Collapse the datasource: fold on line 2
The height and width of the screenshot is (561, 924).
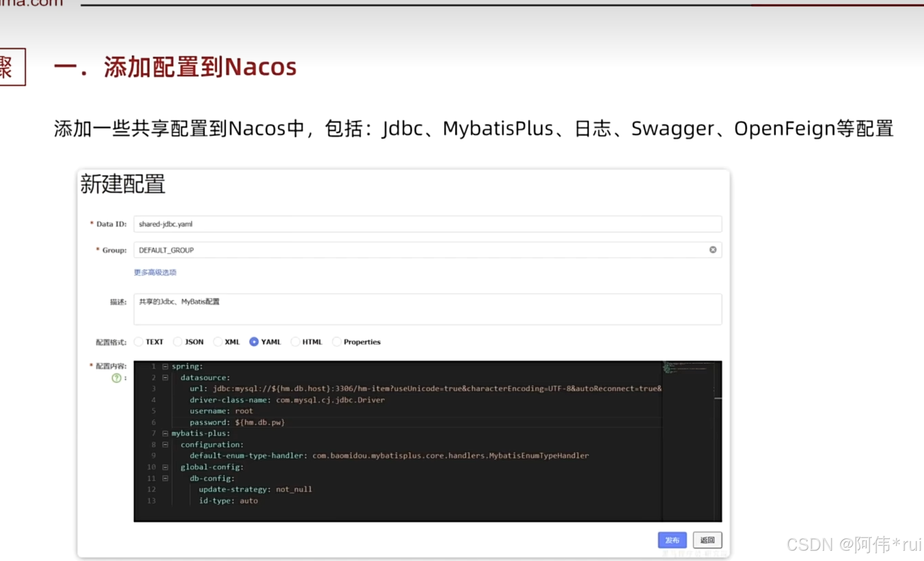pyautogui.click(x=165, y=377)
